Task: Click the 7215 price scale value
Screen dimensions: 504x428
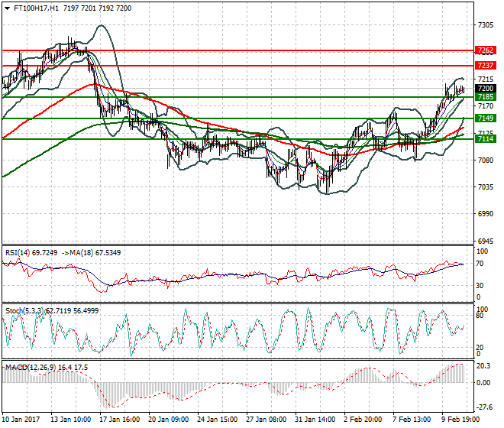Action: coord(486,79)
